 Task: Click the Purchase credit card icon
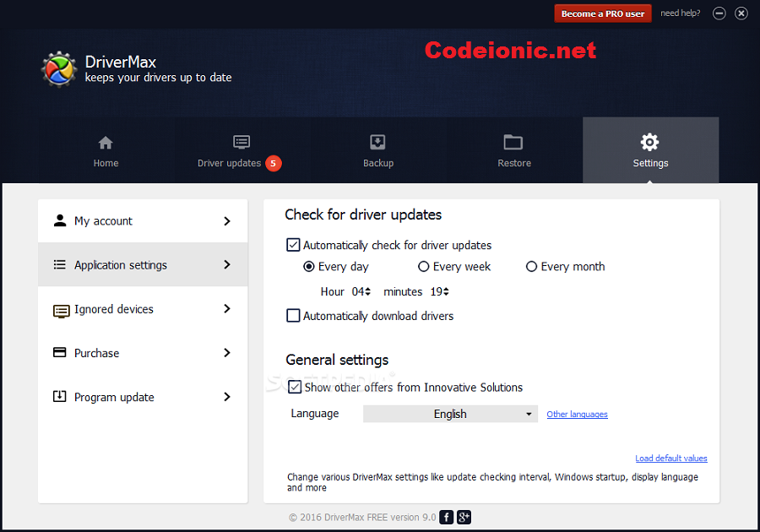(60, 352)
